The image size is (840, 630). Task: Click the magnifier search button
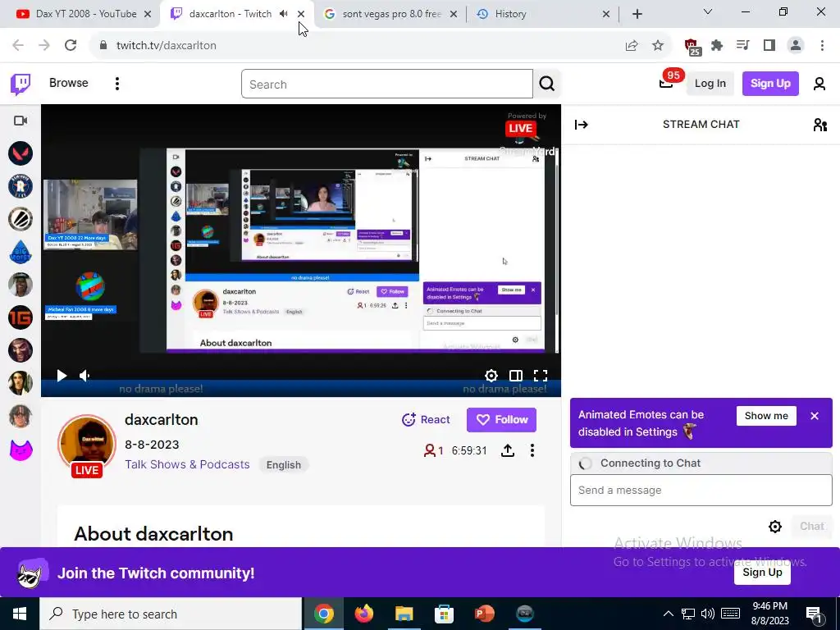click(547, 84)
